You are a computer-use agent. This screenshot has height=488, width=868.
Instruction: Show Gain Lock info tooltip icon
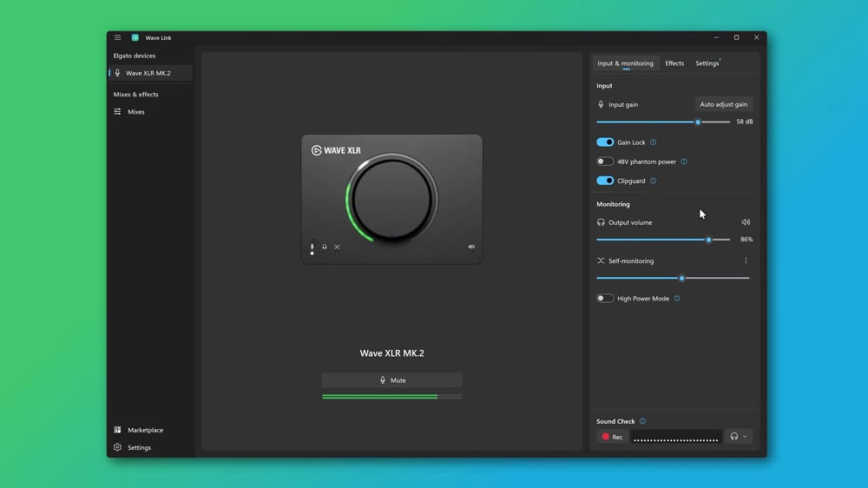click(x=654, y=142)
